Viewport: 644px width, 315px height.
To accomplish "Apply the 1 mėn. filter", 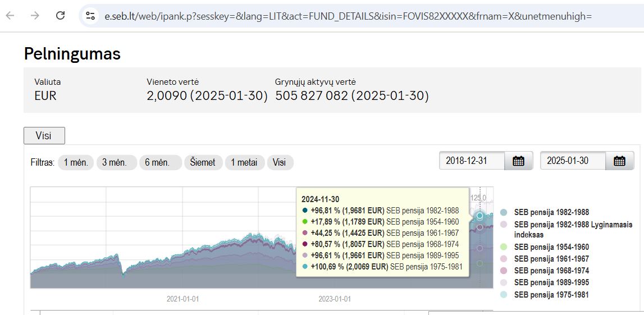I will [76, 162].
